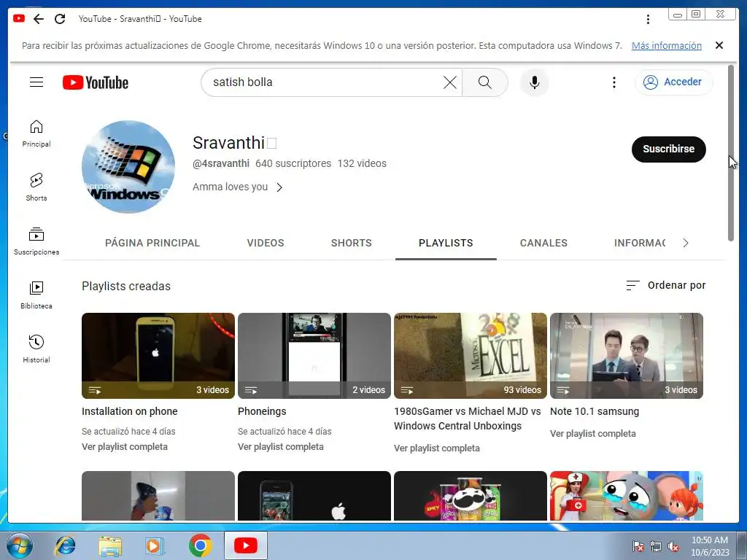Viewport: 747px width, 560px height.
Task: Open the Ordenar por sort dropdown
Action: click(x=665, y=285)
